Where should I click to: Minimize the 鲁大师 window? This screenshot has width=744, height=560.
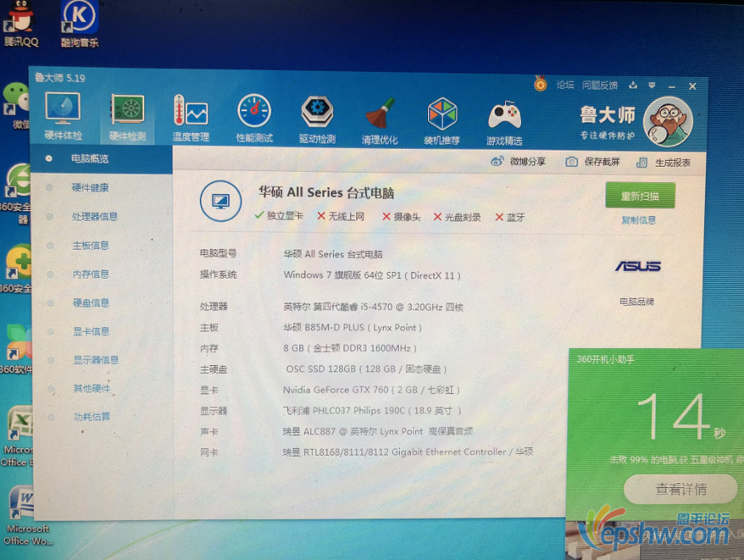click(x=672, y=86)
